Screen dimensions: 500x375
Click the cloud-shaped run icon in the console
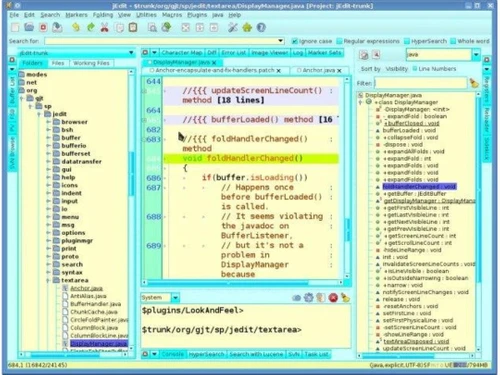pyautogui.click(x=296, y=298)
